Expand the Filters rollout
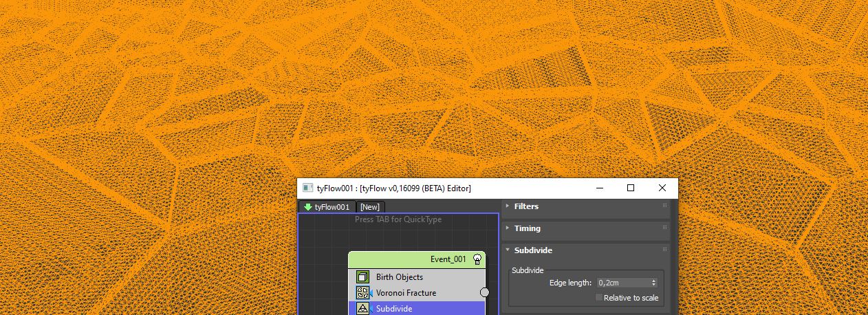The image size is (868, 315). click(527, 206)
